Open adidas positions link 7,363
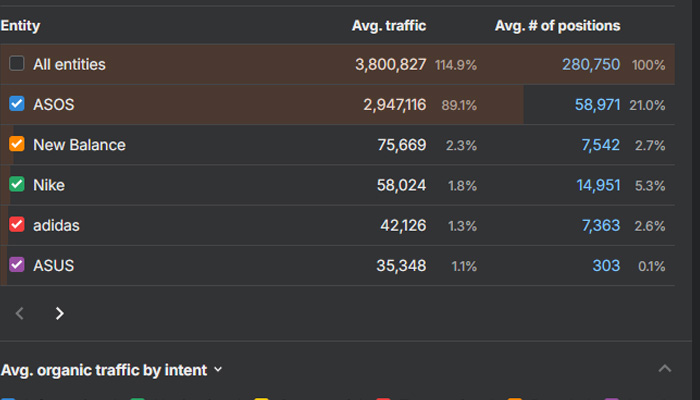Image resolution: width=700 pixels, height=400 pixels. (x=601, y=225)
